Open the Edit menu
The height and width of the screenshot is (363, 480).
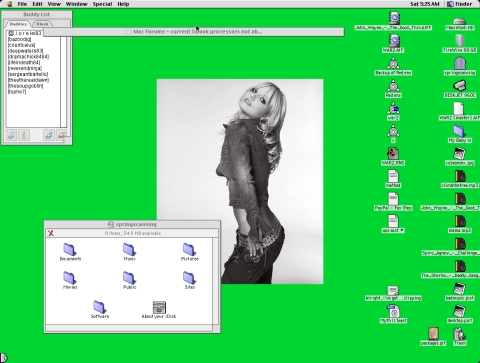(37, 4)
